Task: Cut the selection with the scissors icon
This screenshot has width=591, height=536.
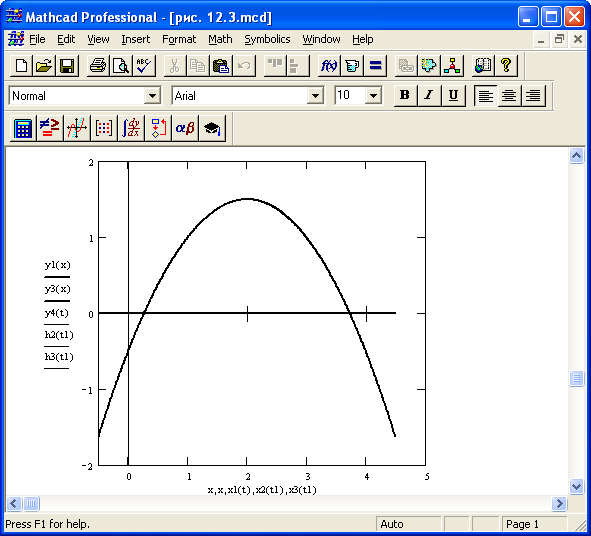Action: tap(175, 66)
